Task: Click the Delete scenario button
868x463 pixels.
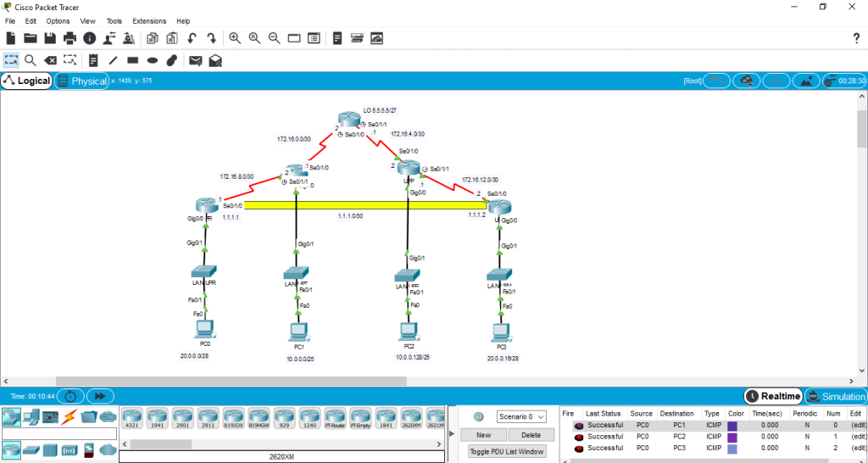Action: 531,435
